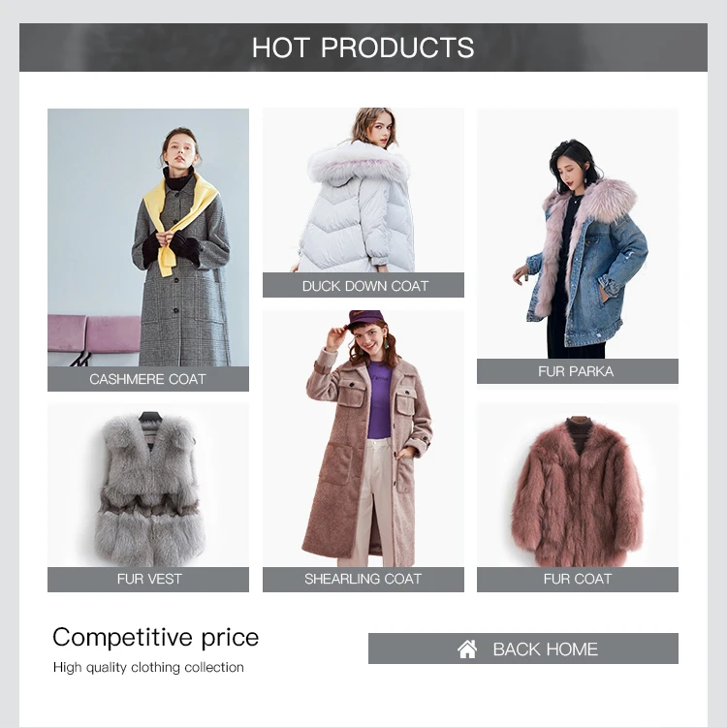This screenshot has height=728, width=727.
Task: View the brown shearling coat photo
Action: (363, 439)
